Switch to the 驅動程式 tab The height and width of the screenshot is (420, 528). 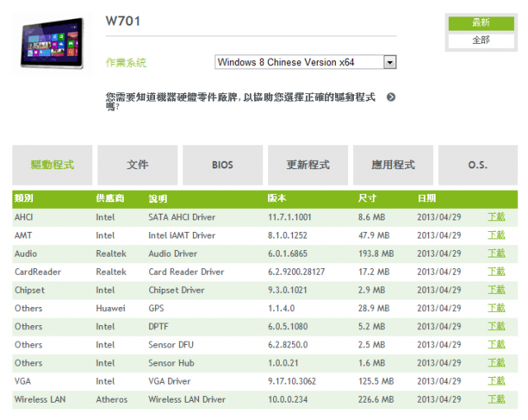pos(52,165)
